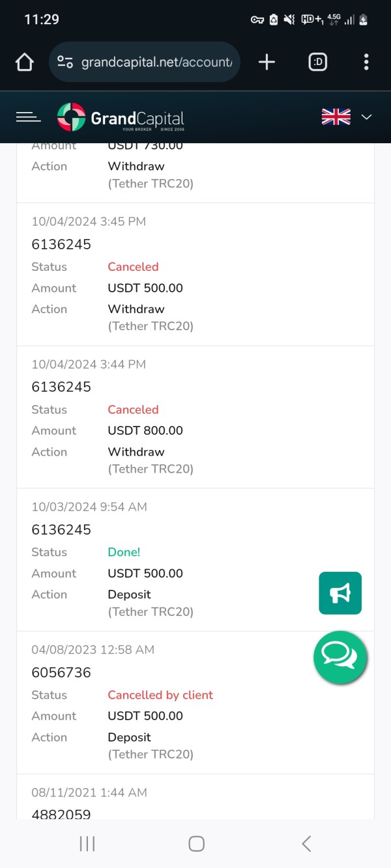Viewport: 391px width, 868px height.
Task: Expand the language dropdown chevron
Action: tap(367, 117)
